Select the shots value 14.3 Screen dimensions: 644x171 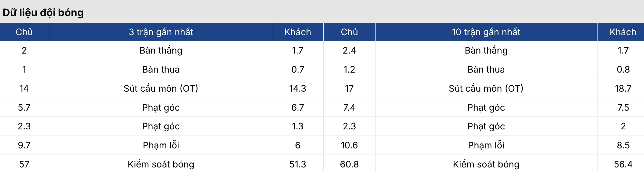297,88
